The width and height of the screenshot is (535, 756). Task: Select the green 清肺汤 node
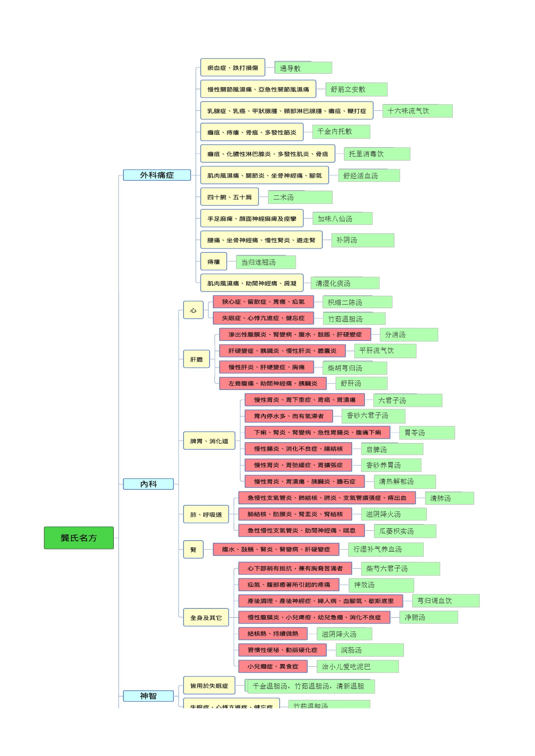(x=450, y=498)
